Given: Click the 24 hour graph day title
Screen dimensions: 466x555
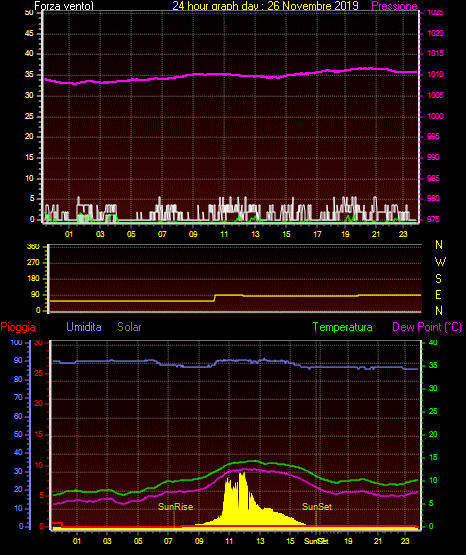Looking at the screenshot, I should pyautogui.click(x=265, y=6).
